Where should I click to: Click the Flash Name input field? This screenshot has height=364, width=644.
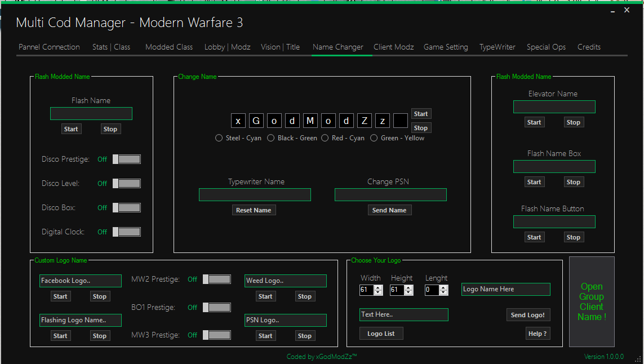tap(91, 113)
